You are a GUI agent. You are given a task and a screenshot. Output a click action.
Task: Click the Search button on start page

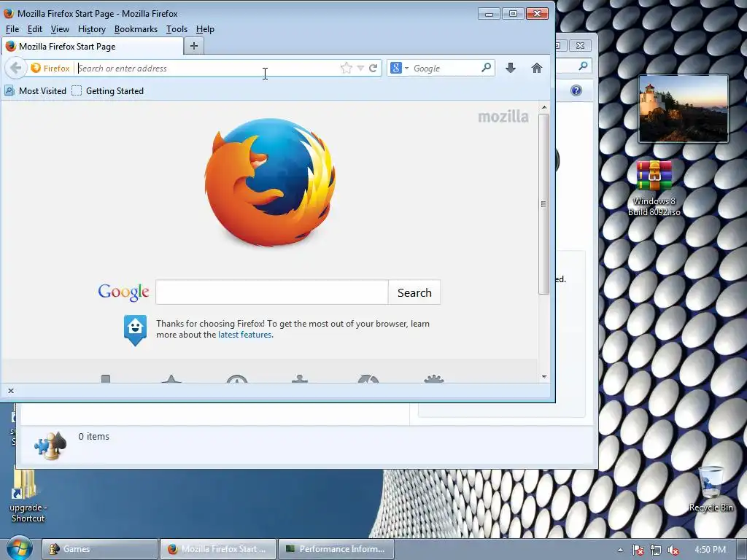pyautogui.click(x=414, y=292)
